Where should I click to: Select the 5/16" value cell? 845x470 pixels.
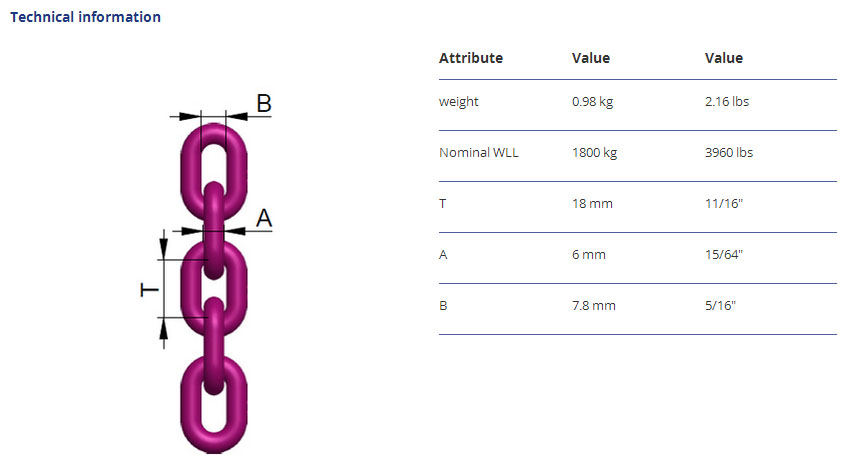point(720,306)
